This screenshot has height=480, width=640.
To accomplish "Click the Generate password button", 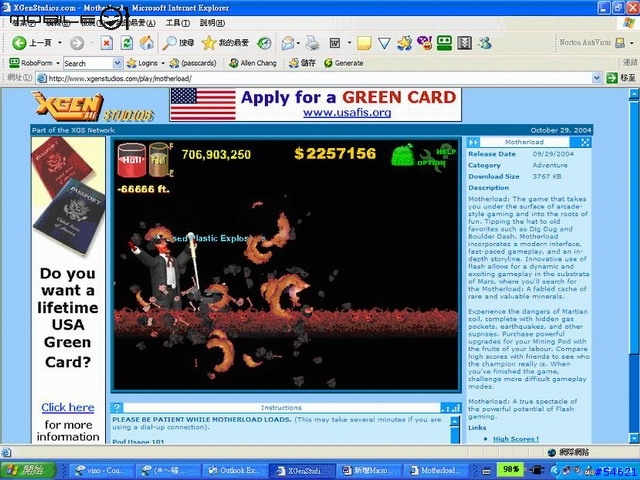I will point(344,63).
